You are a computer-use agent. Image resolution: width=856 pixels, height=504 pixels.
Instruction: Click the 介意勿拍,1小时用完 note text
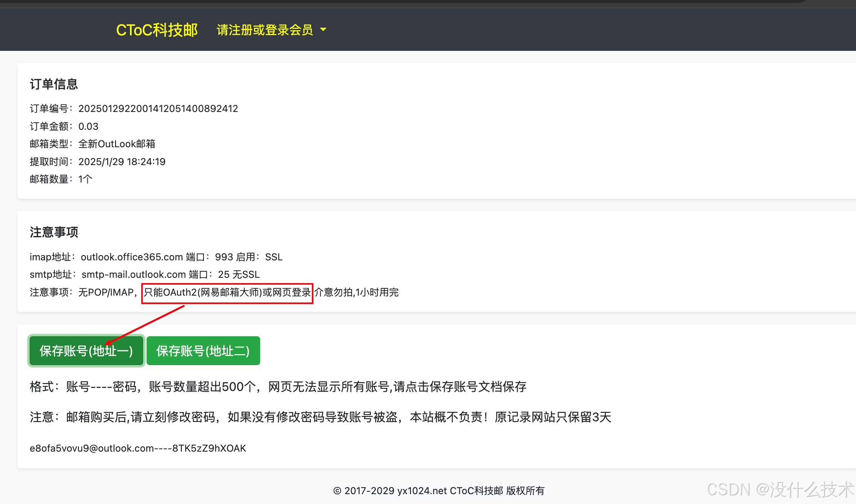[356, 292]
